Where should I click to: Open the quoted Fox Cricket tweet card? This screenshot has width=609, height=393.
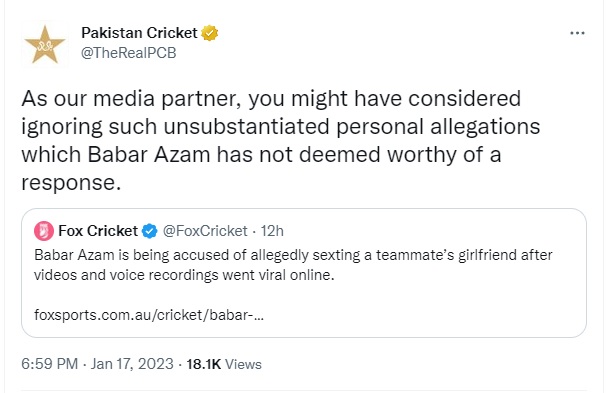click(x=304, y=273)
